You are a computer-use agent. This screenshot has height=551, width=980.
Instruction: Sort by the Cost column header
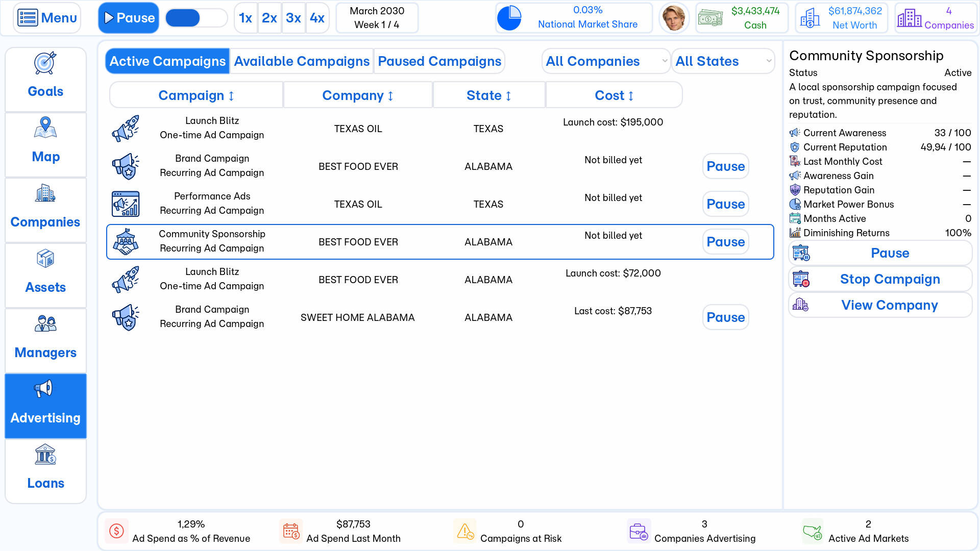[614, 95]
